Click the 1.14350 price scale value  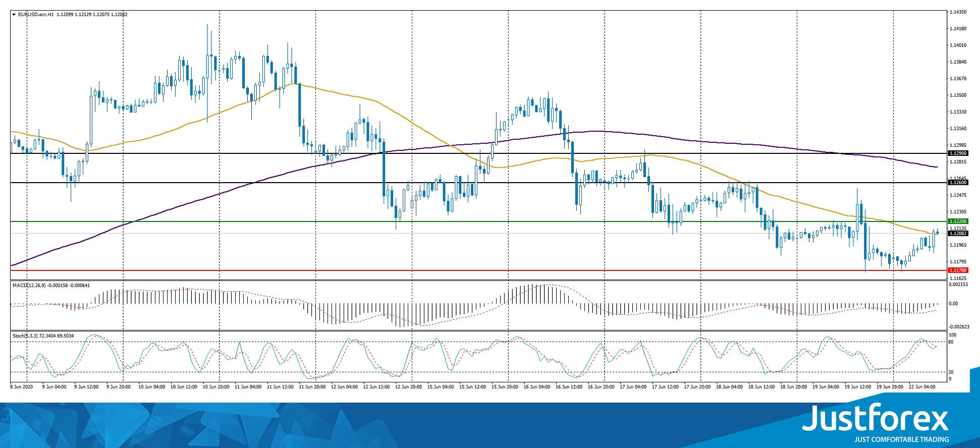(958, 12)
